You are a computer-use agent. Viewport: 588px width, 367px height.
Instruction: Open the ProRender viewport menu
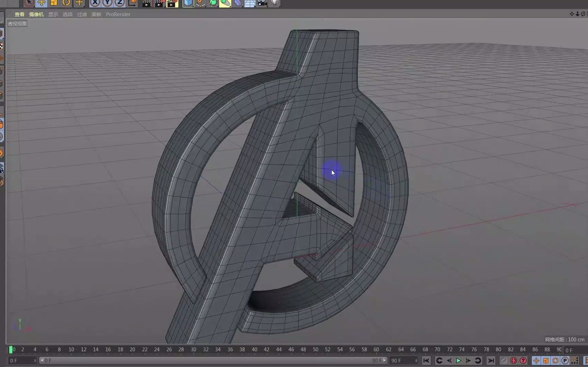tap(118, 14)
